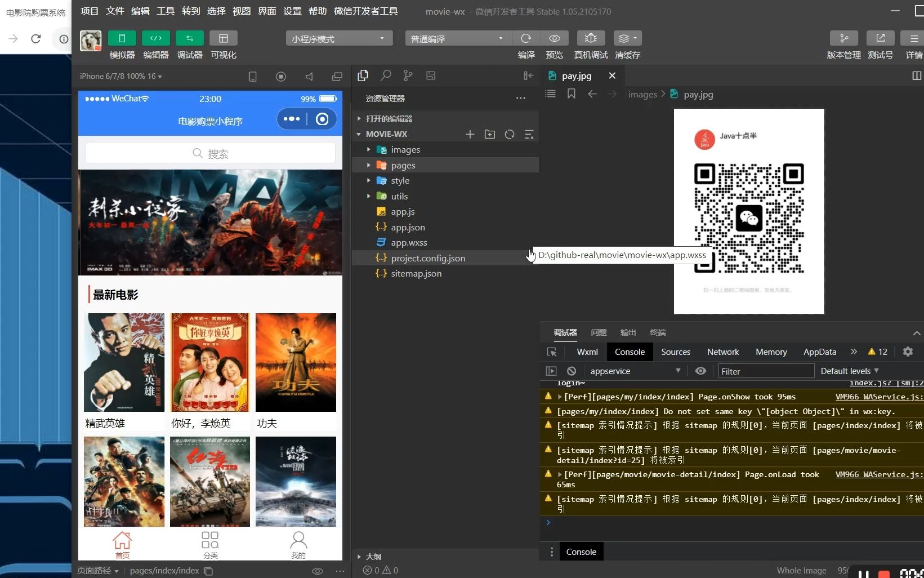Open the source control branch icon
Viewport: 924px width, 578px height.
(408, 75)
